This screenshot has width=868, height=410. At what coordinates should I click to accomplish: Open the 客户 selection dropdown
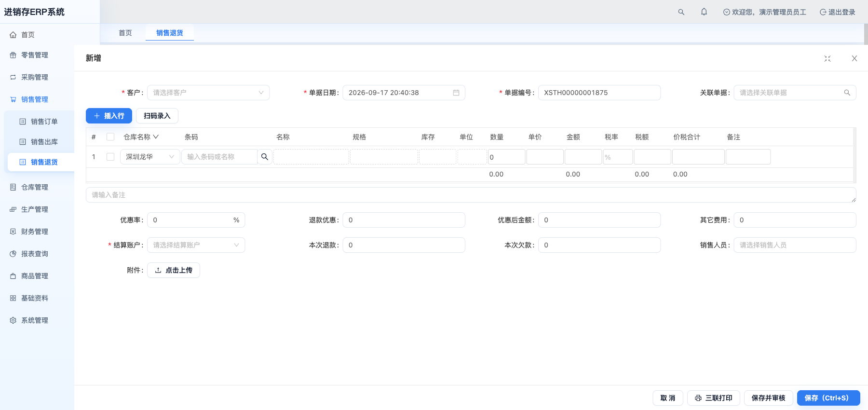tap(208, 93)
